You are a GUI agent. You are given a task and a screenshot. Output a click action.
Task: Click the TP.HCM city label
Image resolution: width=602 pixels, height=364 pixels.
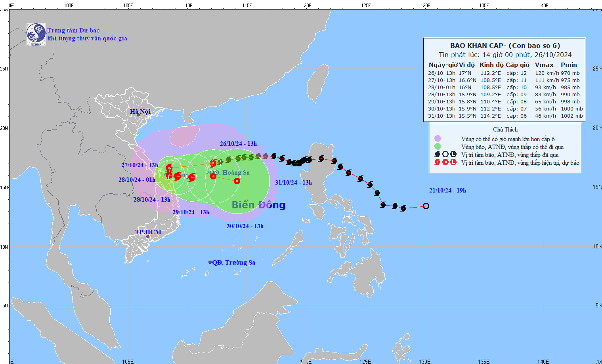(x=148, y=232)
